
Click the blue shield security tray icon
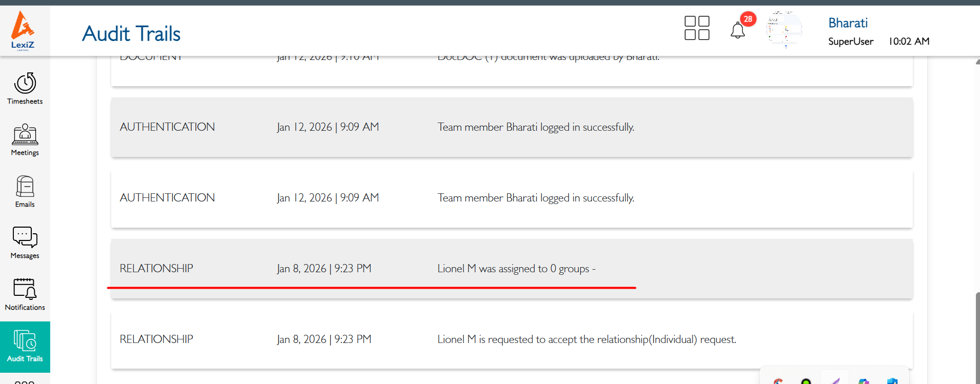pos(892,381)
